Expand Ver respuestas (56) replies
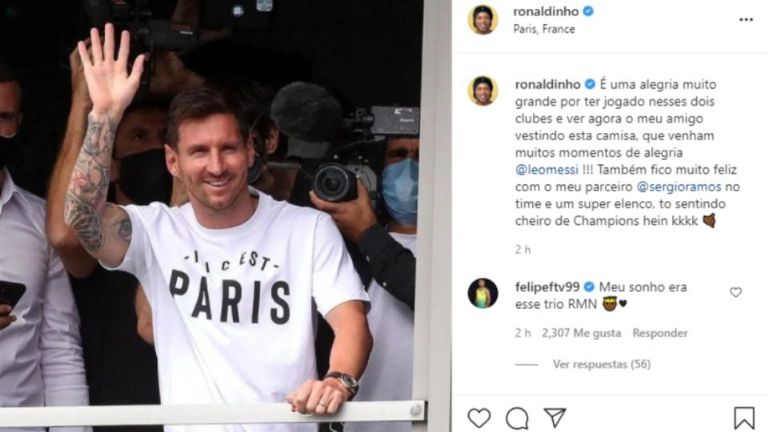Viewport: 768px width, 432px height. coord(601,364)
